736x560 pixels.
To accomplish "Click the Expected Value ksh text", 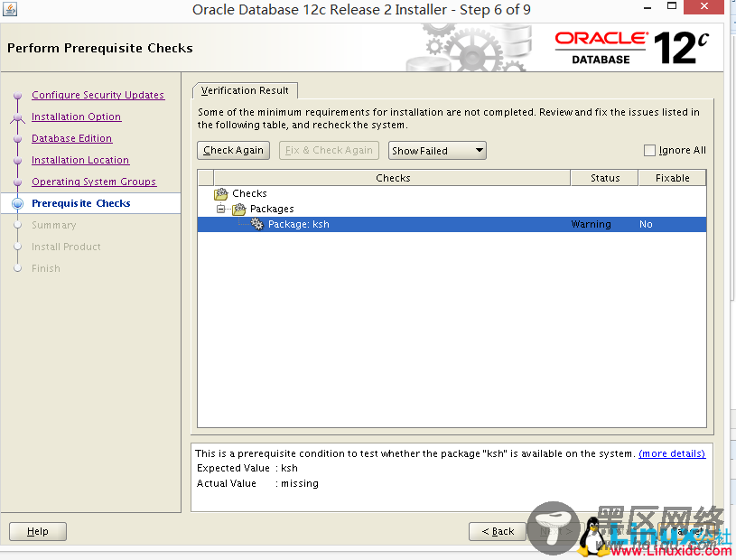I will (x=247, y=468).
